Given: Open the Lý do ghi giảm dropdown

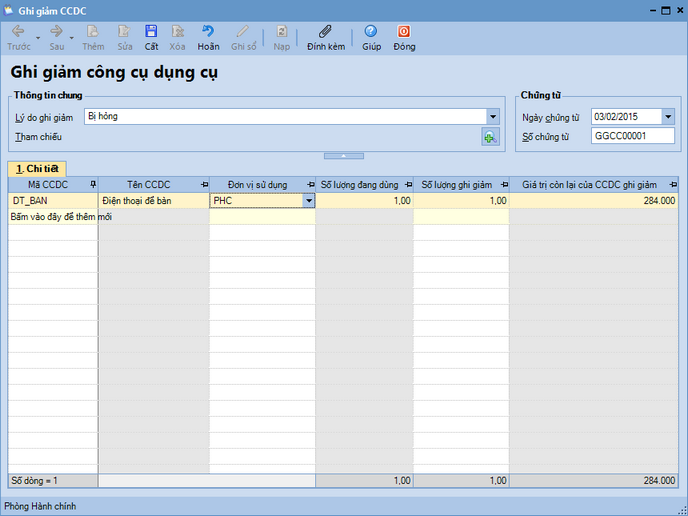Looking at the screenshot, I should click(493, 117).
